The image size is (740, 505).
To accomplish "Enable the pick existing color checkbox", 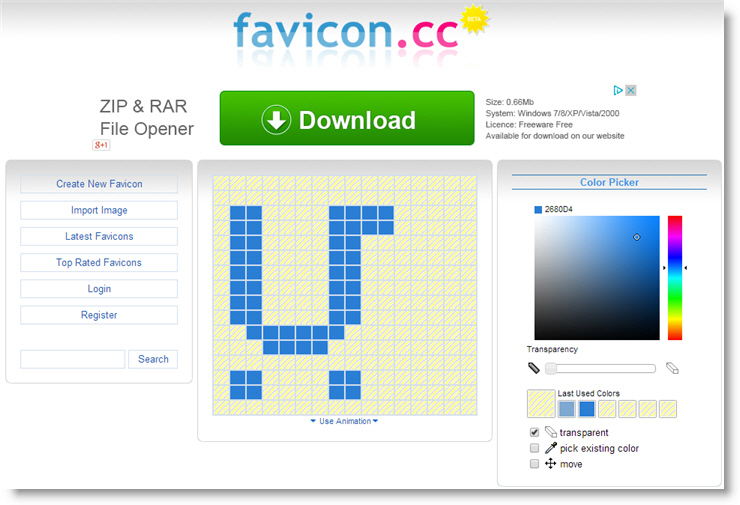I will click(x=534, y=448).
